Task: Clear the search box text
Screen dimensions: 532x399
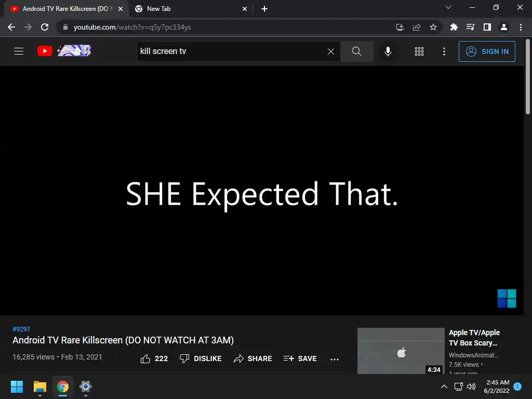Action: (331, 51)
